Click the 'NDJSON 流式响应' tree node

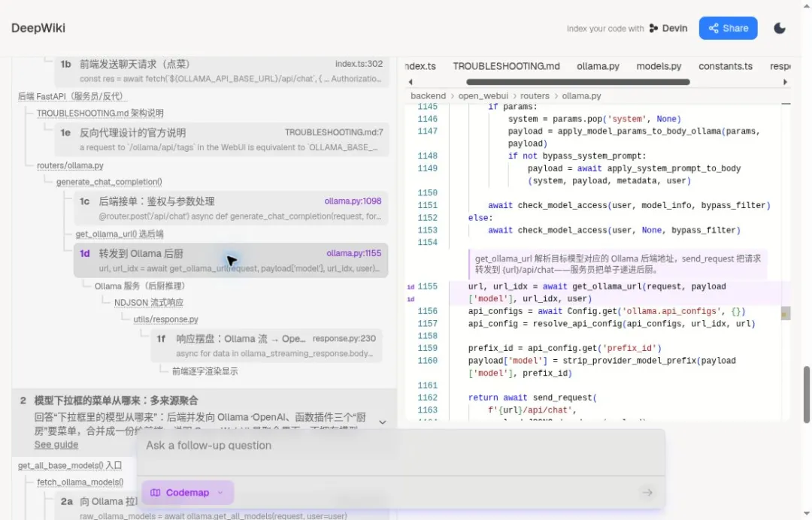[149, 302]
